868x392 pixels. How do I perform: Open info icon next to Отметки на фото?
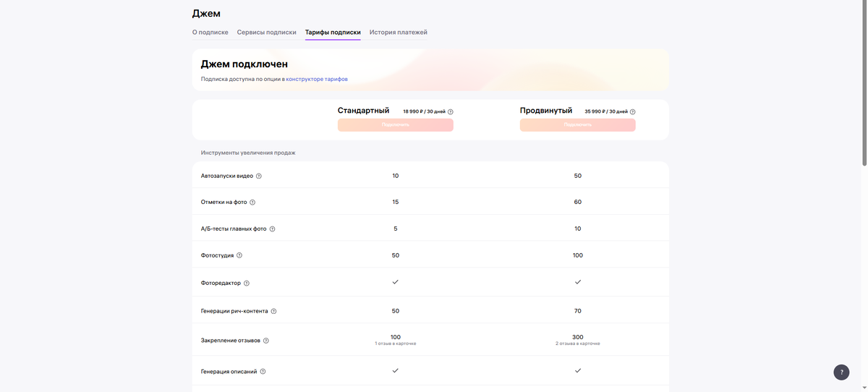coord(252,203)
